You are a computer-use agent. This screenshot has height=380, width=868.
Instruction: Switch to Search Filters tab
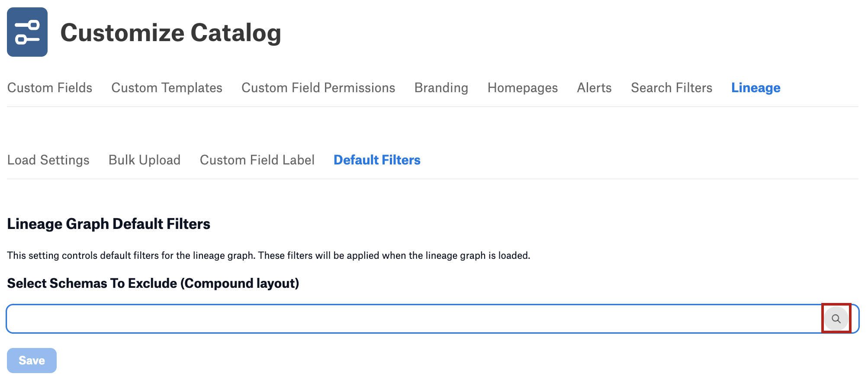[672, 88]
